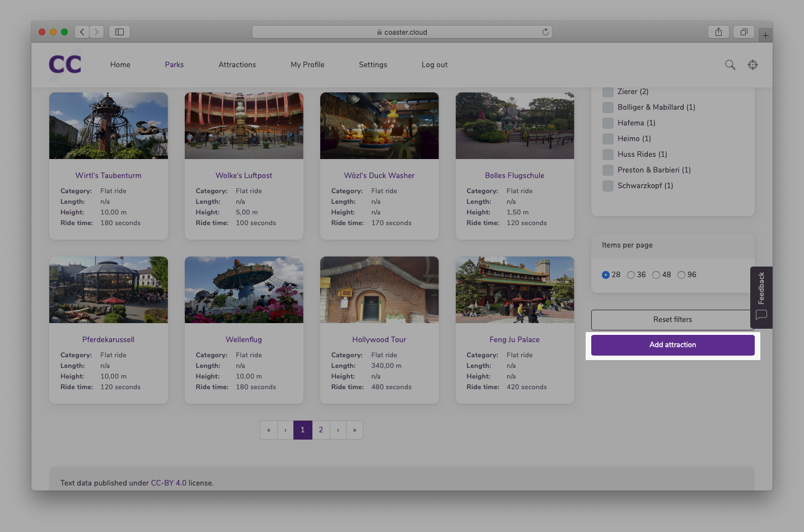Click the geolocation crosshair icon
The height and width of the screenshot is (532, 804).
point(753,65)
